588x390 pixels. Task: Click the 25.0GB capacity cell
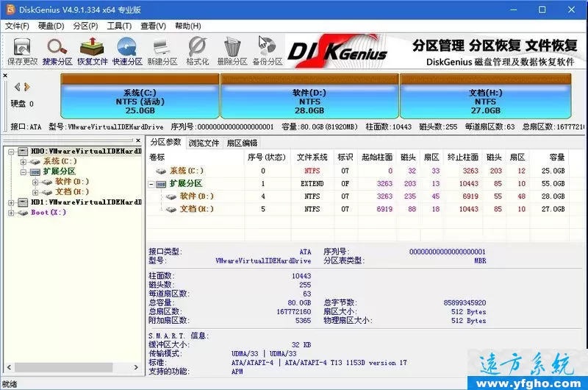tap(553, 171)
